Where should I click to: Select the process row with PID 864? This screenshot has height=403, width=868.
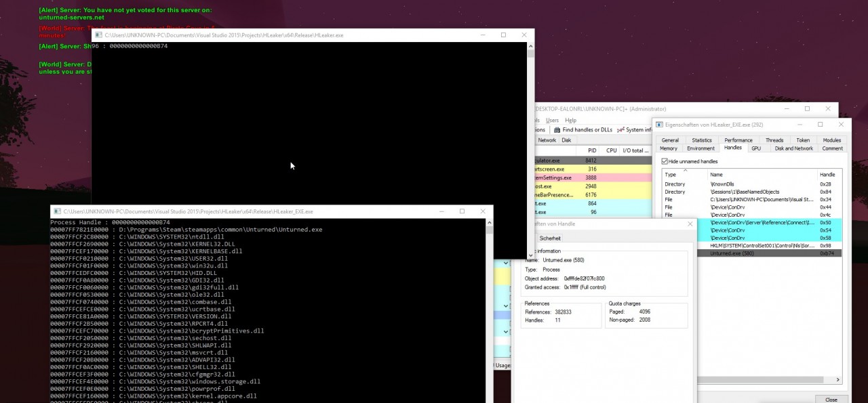click(x=593, y=203)
